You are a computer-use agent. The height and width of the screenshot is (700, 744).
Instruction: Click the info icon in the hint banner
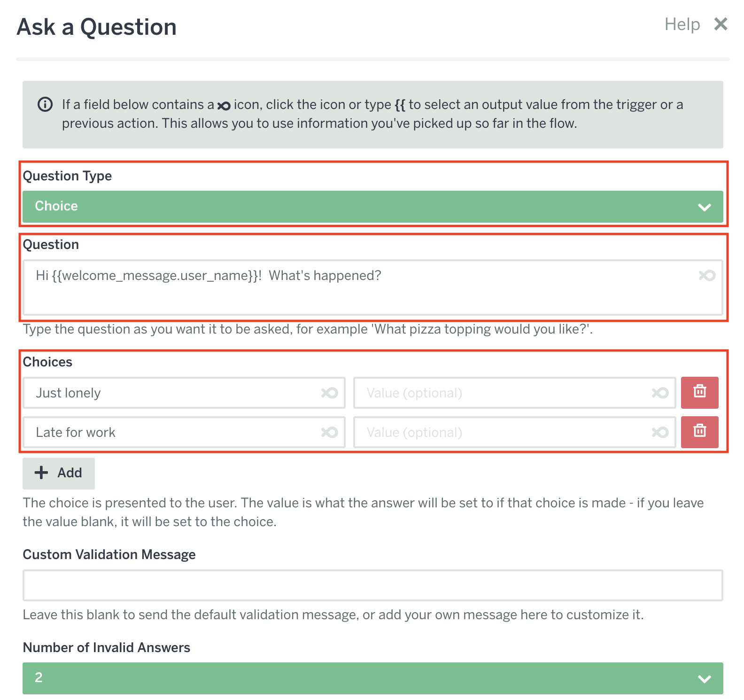tap(45, 104)
